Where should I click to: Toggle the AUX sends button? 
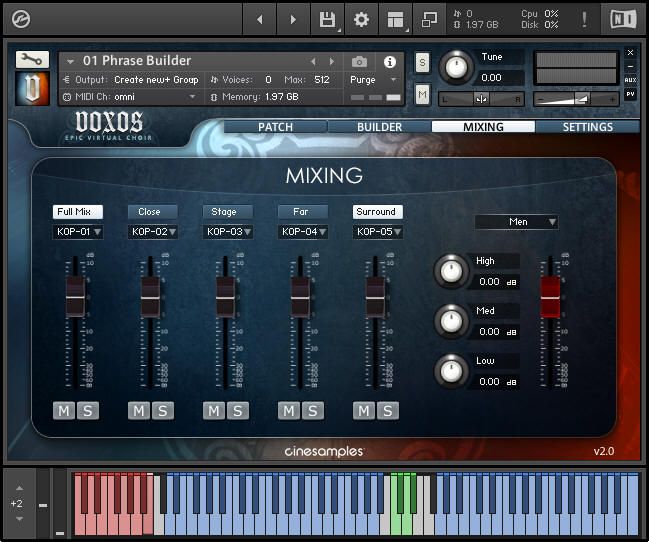[630, 80]
